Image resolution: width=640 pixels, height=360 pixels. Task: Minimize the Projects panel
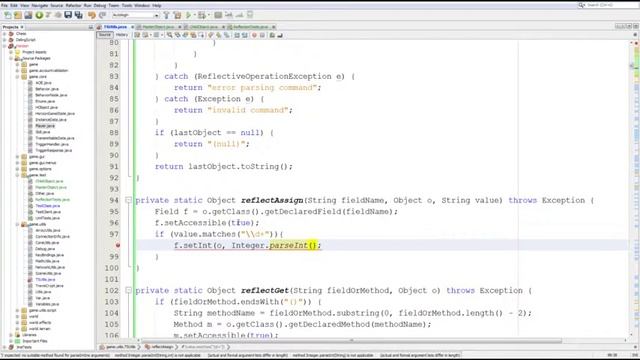(x=91, y=27)
